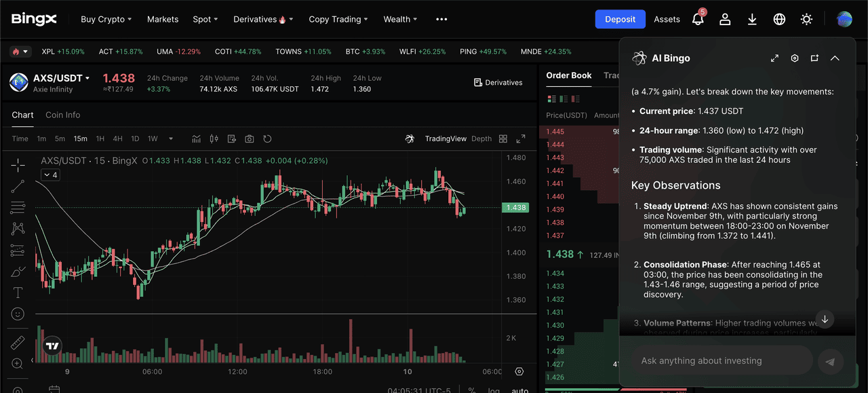The width and height of the screenshot is (868, 393).
Task: Collapse the AI Bingo panel chevron
Action: pyautogui.click(x=835, y=58)
